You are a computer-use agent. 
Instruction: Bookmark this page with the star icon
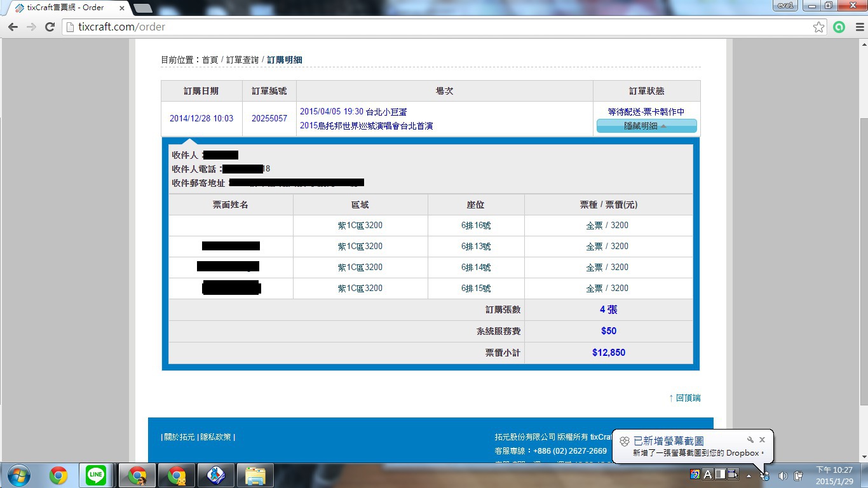[819, 27]
